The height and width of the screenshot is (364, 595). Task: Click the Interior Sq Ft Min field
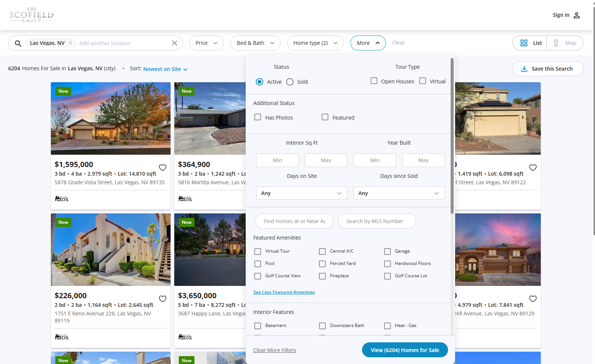[277, 160]
